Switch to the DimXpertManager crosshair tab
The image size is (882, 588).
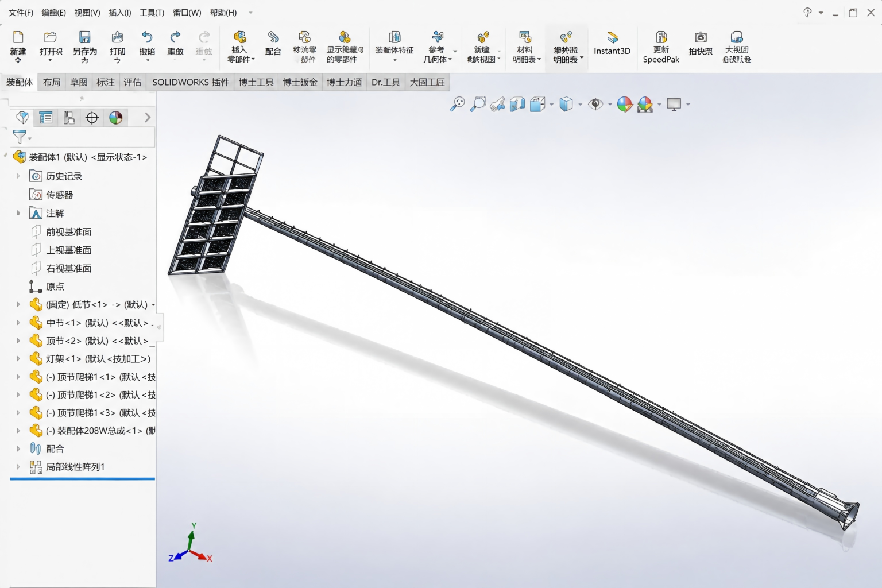click(92, 118)
